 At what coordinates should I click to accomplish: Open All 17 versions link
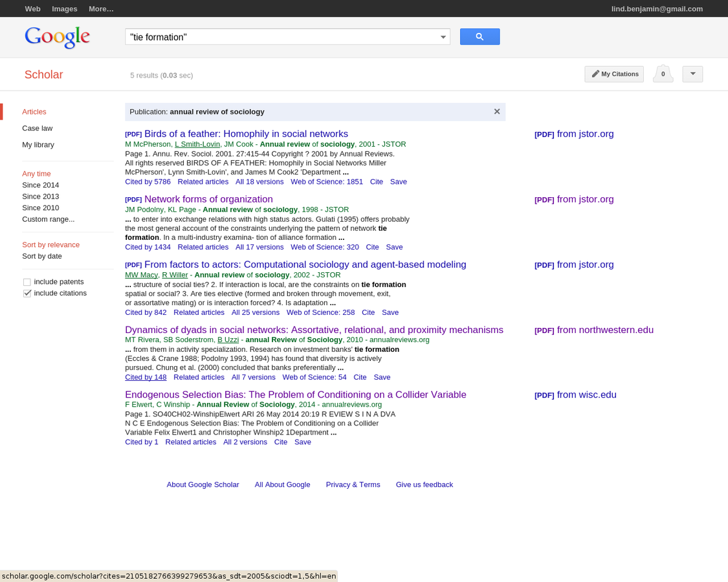pyautogui.click(x=259, y=248)
